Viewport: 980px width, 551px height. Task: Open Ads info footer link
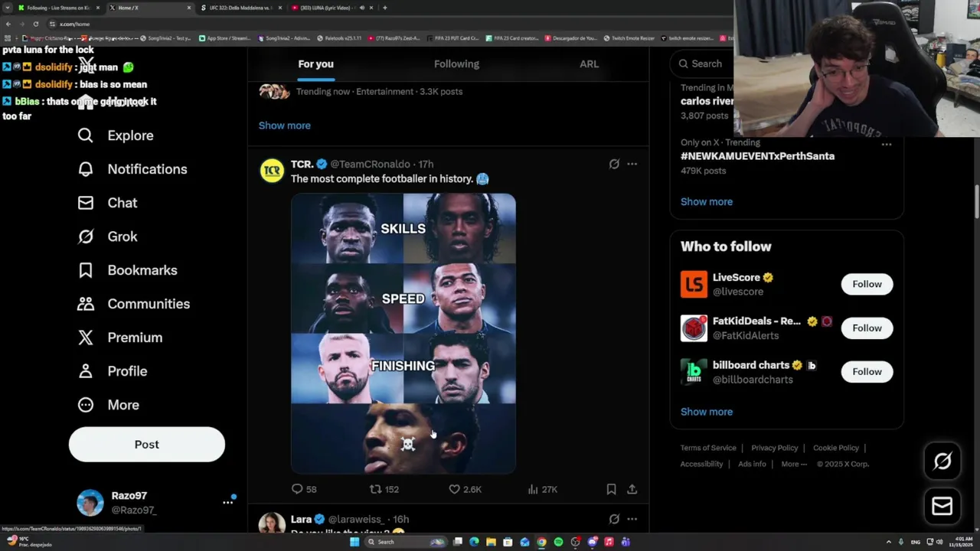[x=752, y=464]
